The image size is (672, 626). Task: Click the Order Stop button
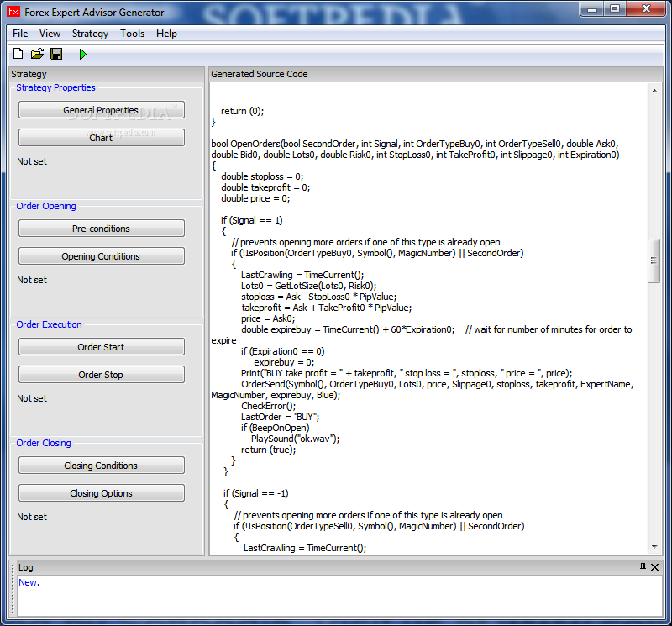coord(101,374)
